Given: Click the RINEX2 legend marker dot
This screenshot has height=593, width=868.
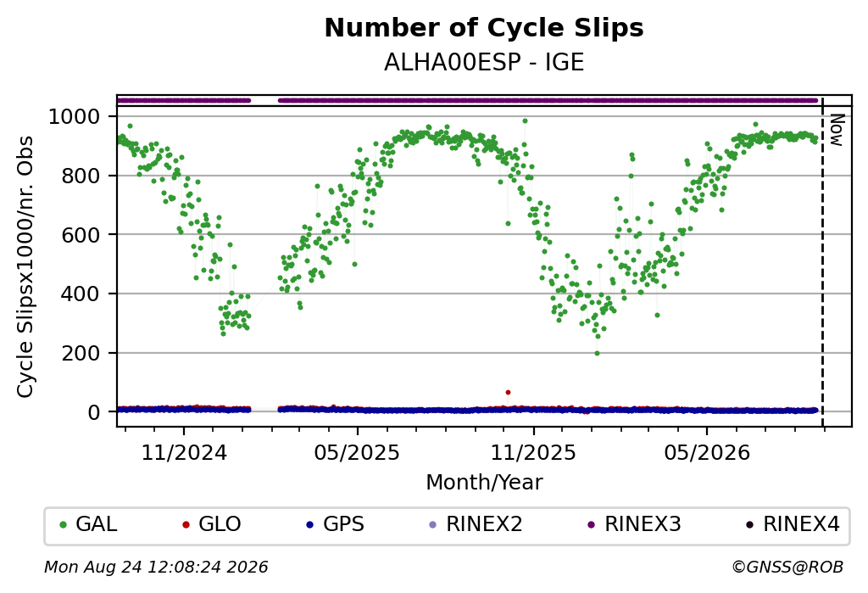Looking at the screenshot, I should [433, 524].
